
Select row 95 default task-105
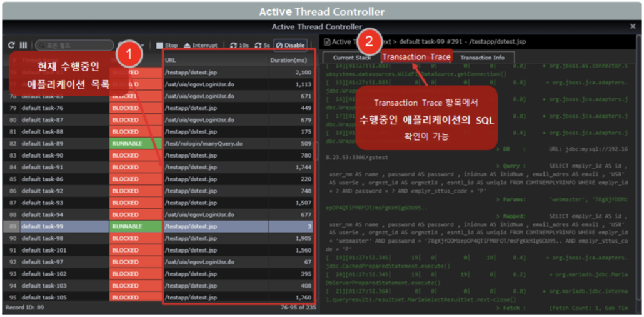click(158, 297)
